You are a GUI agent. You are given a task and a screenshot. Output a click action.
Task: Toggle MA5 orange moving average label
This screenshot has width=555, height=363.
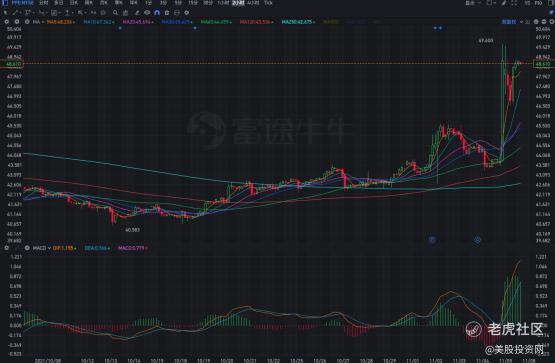point(61,22)
